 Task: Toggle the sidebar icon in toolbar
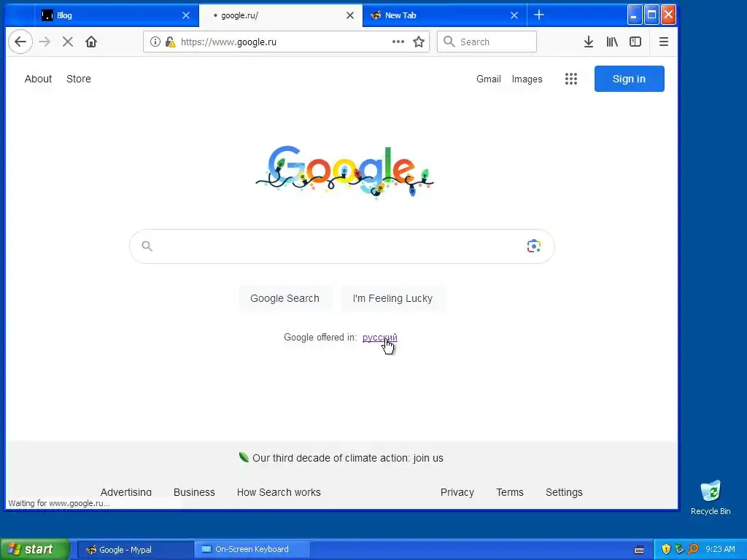click(x=635, y=42)
